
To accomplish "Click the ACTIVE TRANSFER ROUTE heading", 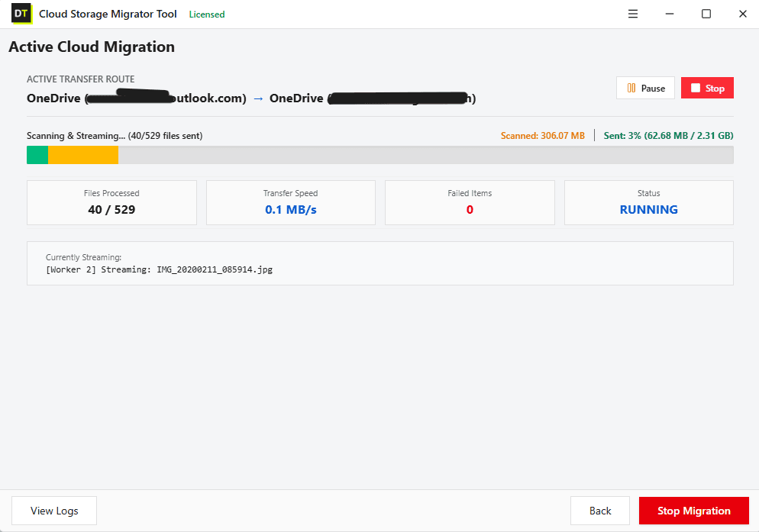I will click(x=81, y=79).
